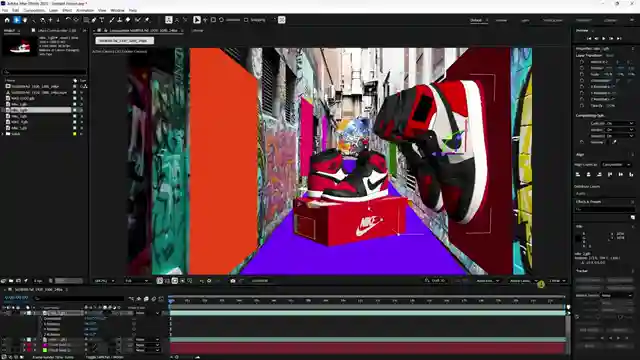Image resolution: width=640 pixels, height=360 pixels.
Task: Delete selected project item with trash icon
Action: click(51, 281)
